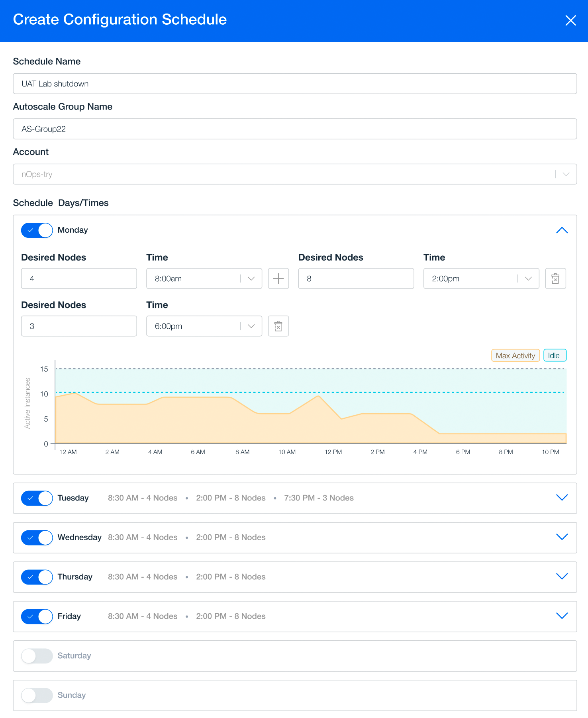Click the Idle legend label
The width and height of the screenshot is (588, 718).
click(x=555, y=355)
